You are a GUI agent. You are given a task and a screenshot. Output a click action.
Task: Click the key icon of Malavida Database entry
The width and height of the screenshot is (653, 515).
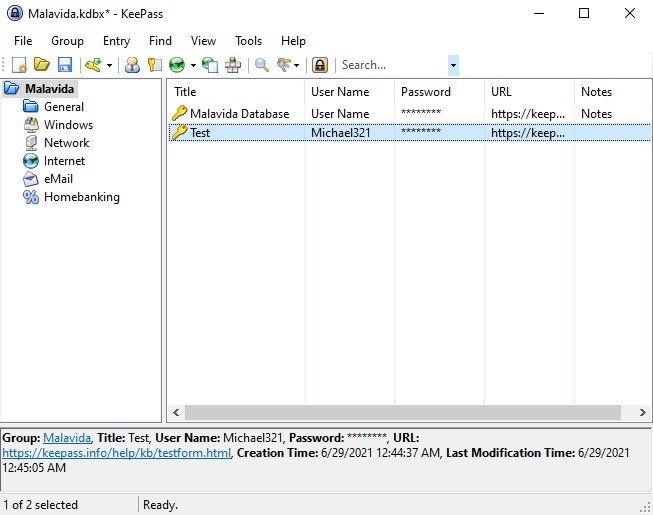[179, 113]
